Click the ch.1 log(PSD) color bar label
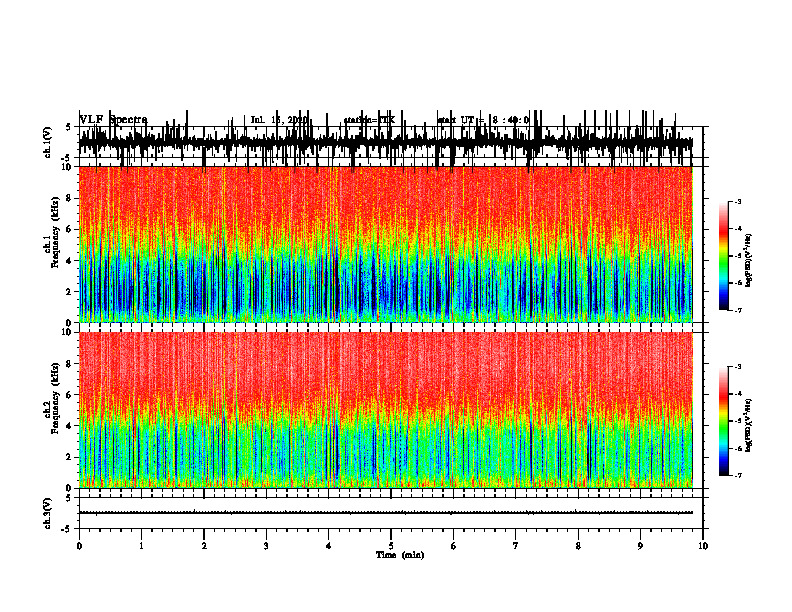Viewport: 792px width, 612px height. 749,260
